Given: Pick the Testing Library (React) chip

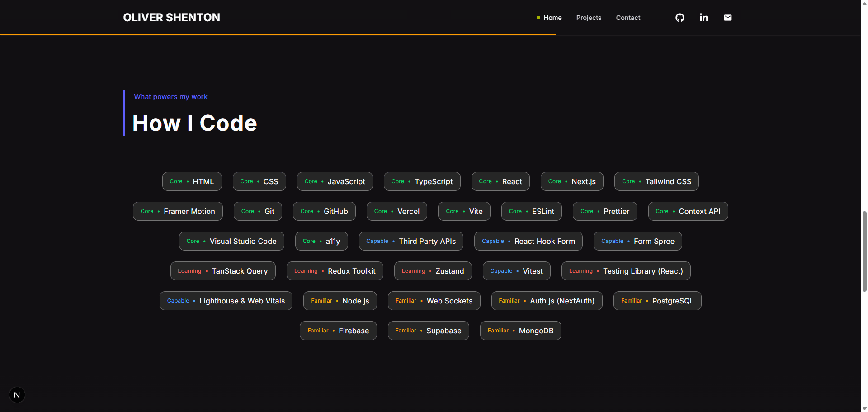Looking at the screenshot, I should tap(626, 271).
